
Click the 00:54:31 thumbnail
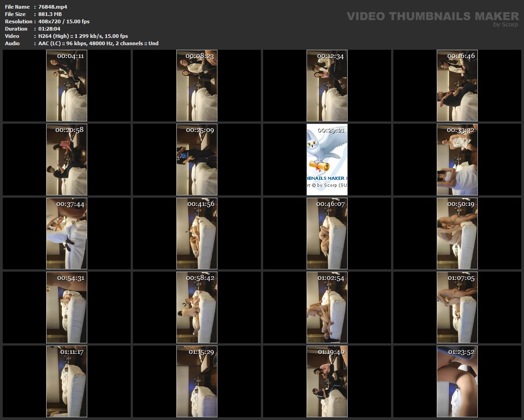(x=67, y=307)
